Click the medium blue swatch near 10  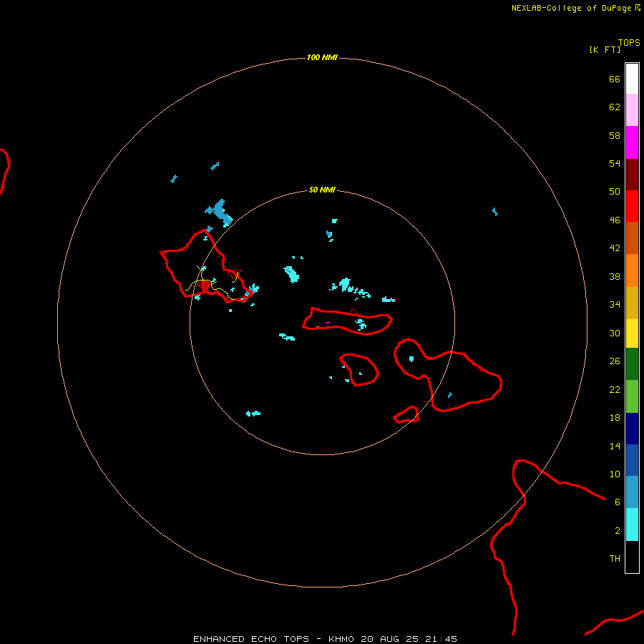632,460
